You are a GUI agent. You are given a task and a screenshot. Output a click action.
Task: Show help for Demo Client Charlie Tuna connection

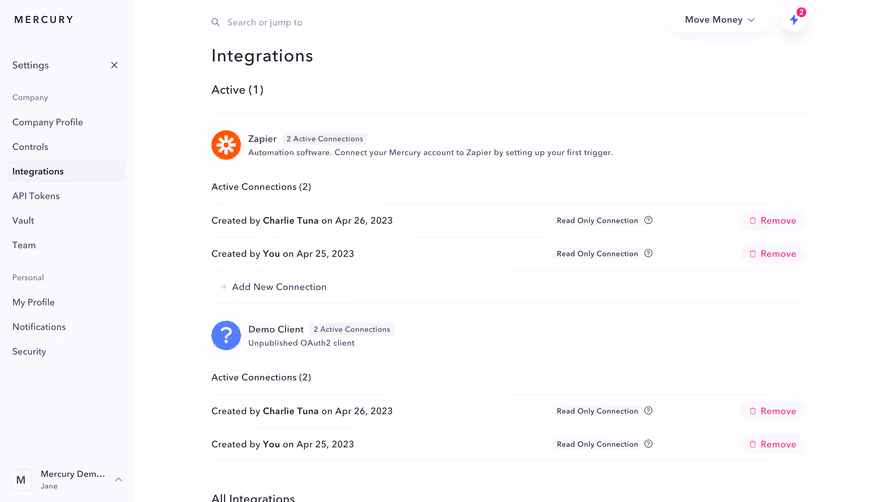click(649, 411)
